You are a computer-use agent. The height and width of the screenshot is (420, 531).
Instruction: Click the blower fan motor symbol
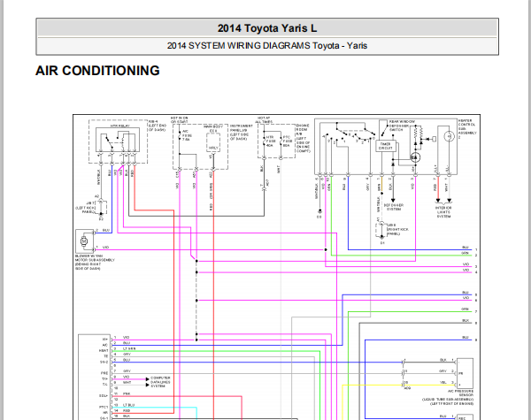(x=84, y=241)
